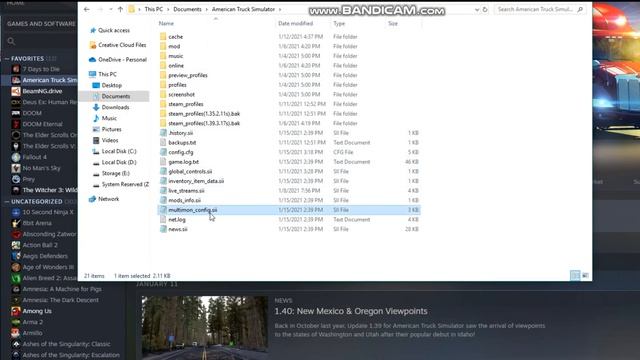Select OneDrive - Personal in navigation pane
The image size is (640, 360).
tap(122, 60)
